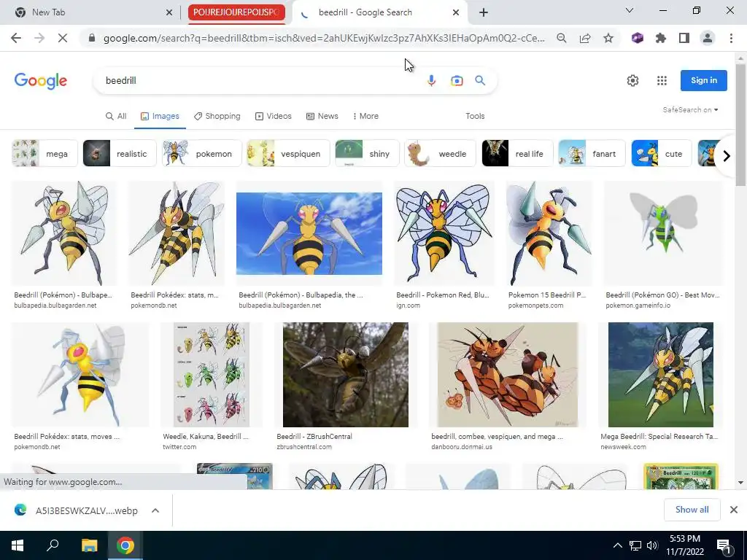Click the Sign in button
747x560 pixels.
(704, 80)
